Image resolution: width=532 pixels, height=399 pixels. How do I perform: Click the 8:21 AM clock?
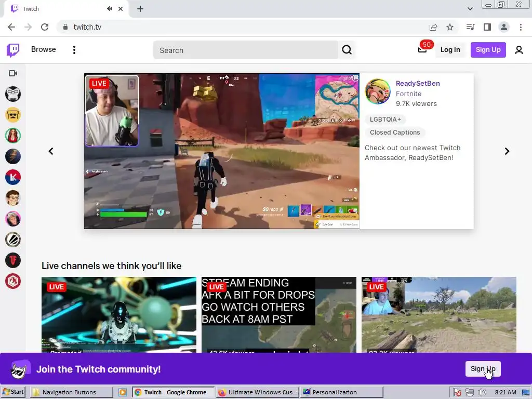click(506, 392)
